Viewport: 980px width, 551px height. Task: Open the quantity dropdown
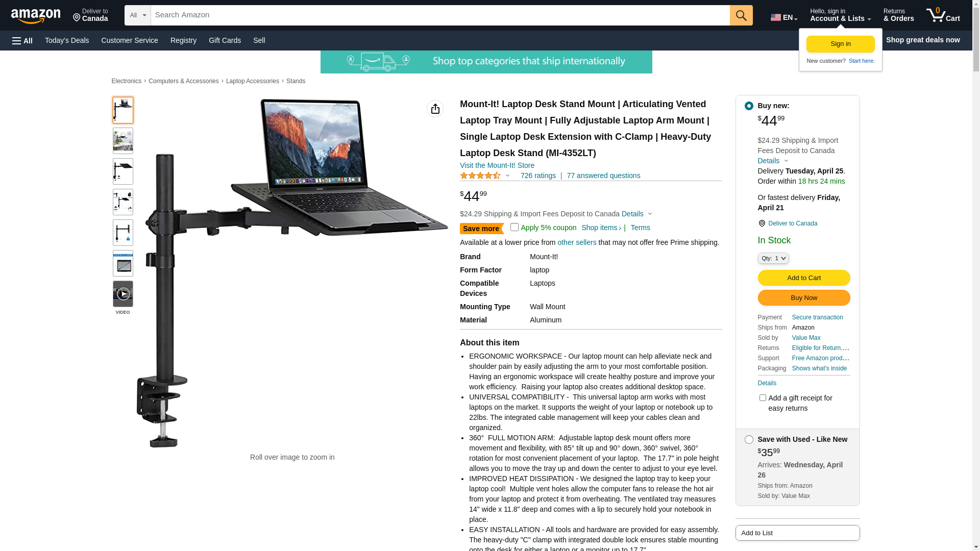click(773, 258)
